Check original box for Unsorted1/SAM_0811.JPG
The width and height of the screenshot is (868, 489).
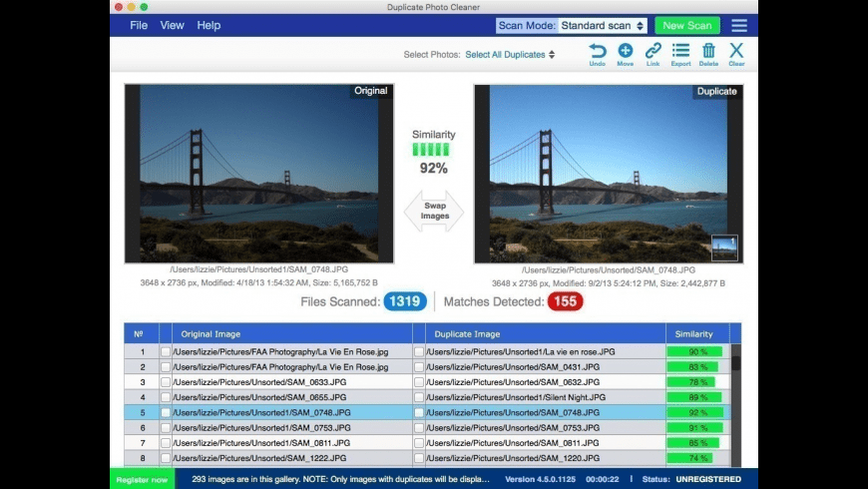[166, 443]
